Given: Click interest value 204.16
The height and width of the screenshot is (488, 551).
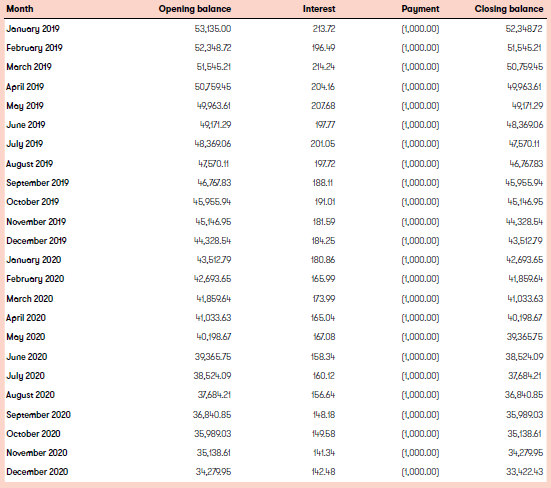Looking at the screenshot, I should pos(323,87).
